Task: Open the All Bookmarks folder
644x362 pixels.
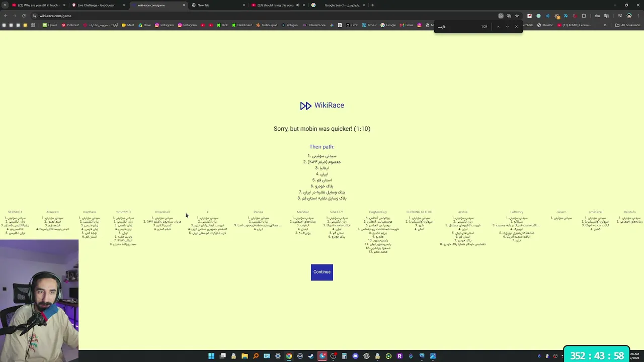Action: click(628, 25)
